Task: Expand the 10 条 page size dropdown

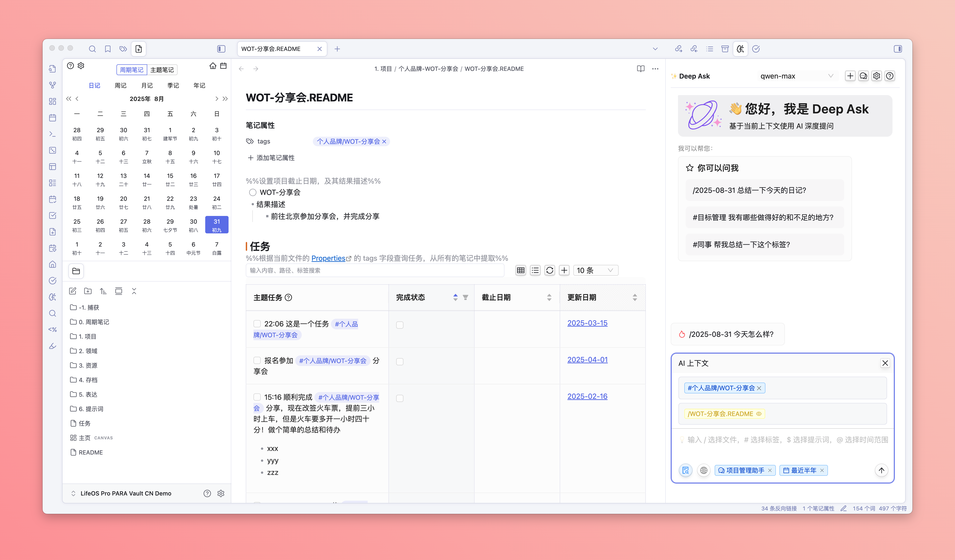Action: click(595, 270)
